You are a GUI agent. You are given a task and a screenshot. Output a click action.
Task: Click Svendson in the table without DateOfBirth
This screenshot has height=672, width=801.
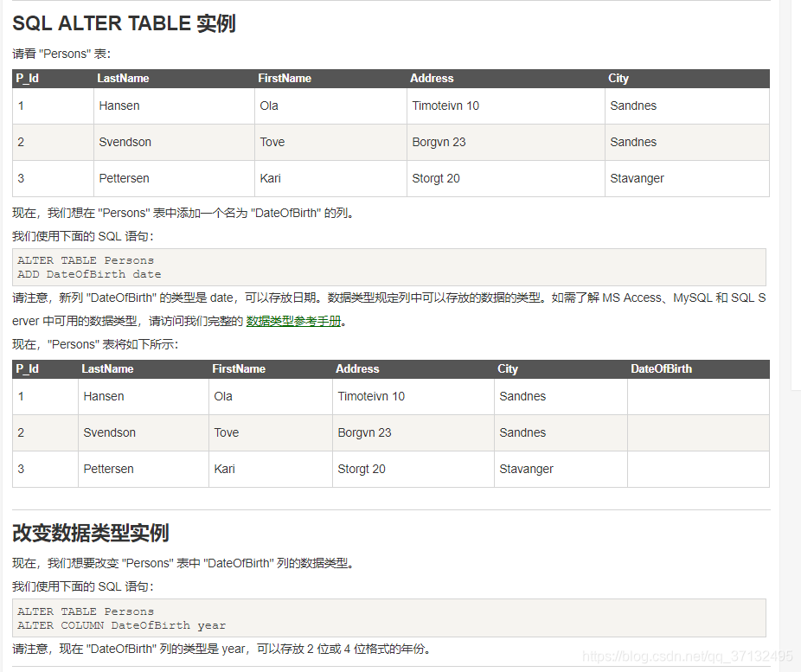(x=125, y=142)
